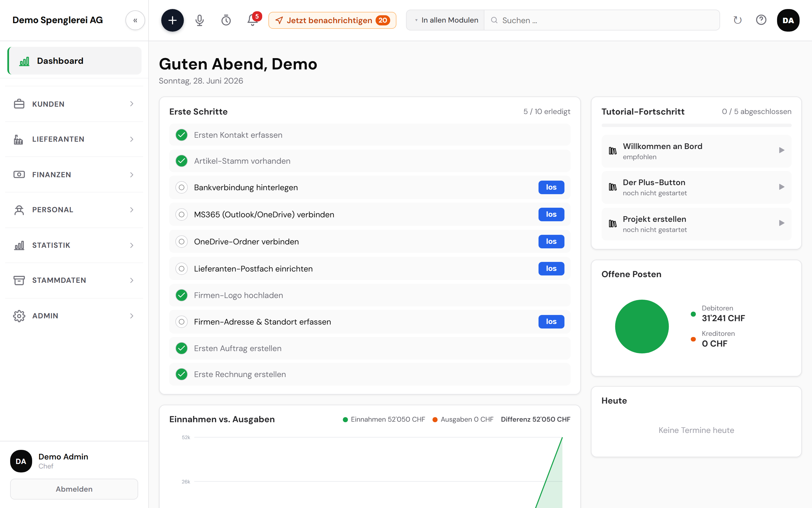Expand the Kunden menu chevron
The image size is (812, 508).
pos(132,104)
